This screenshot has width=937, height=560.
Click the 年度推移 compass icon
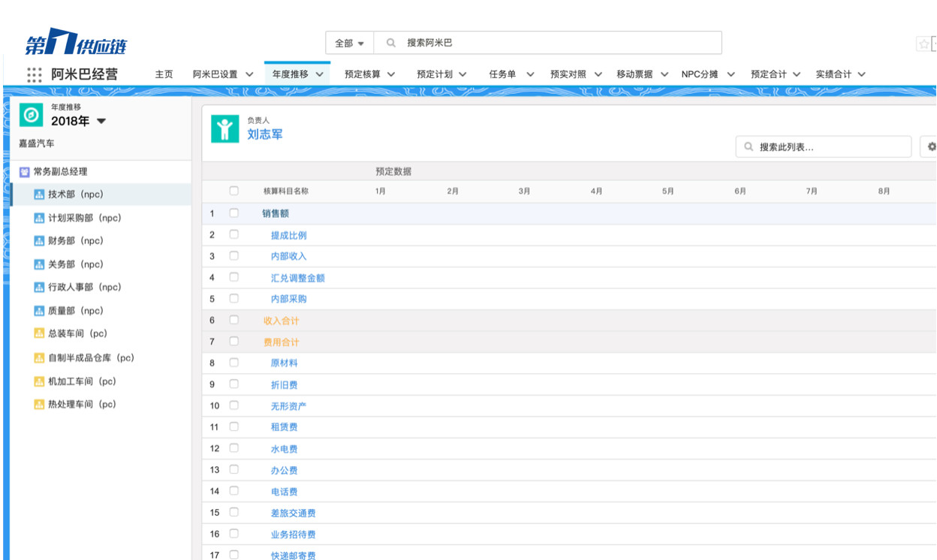31,116
